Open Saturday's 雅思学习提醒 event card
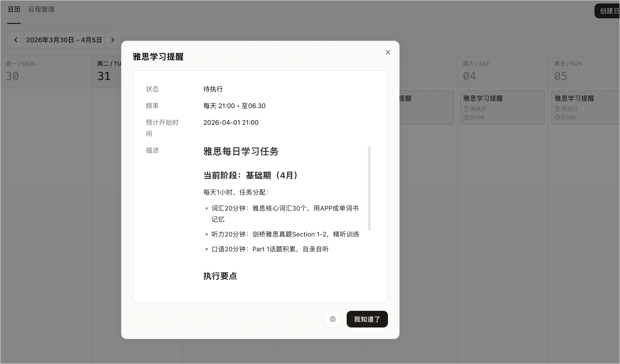 [x=502, y=107]
